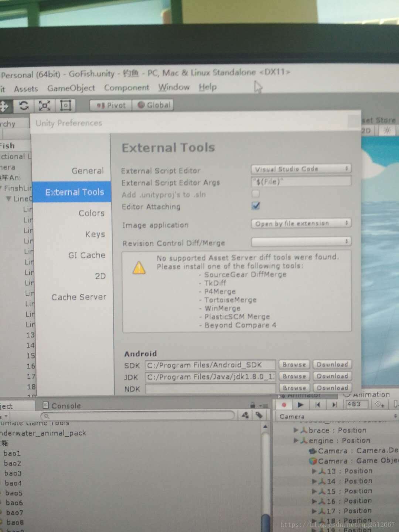The height and width of the screenshot is (532, 399).
Task: Play the animation clip
Action: coord(300,405)
